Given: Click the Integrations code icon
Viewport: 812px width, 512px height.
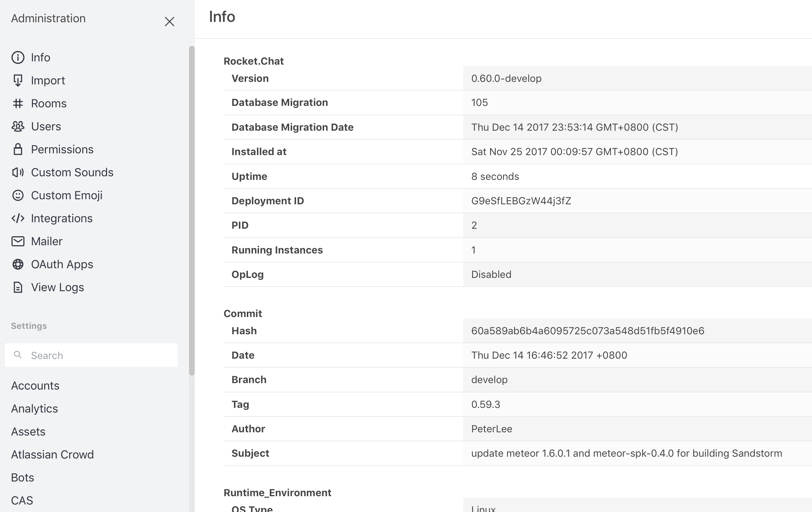Looking at the screenshot, I should [x=18, y=218].
